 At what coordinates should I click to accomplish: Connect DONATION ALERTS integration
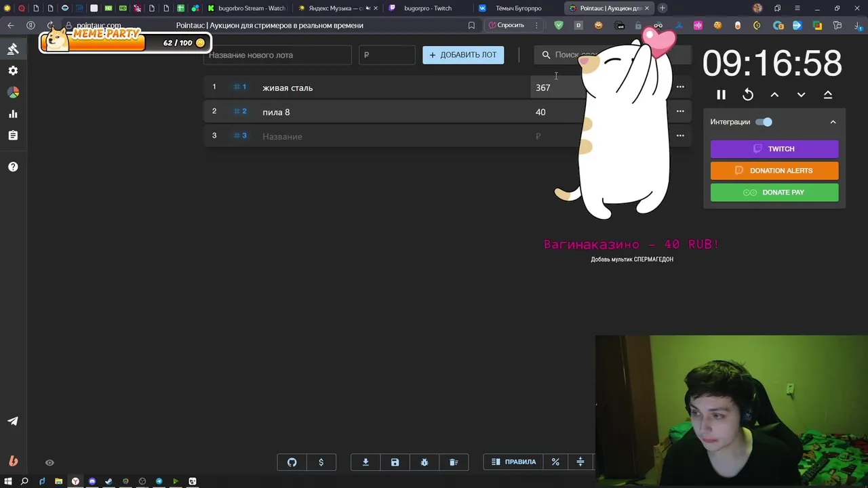tap(774, 171)
